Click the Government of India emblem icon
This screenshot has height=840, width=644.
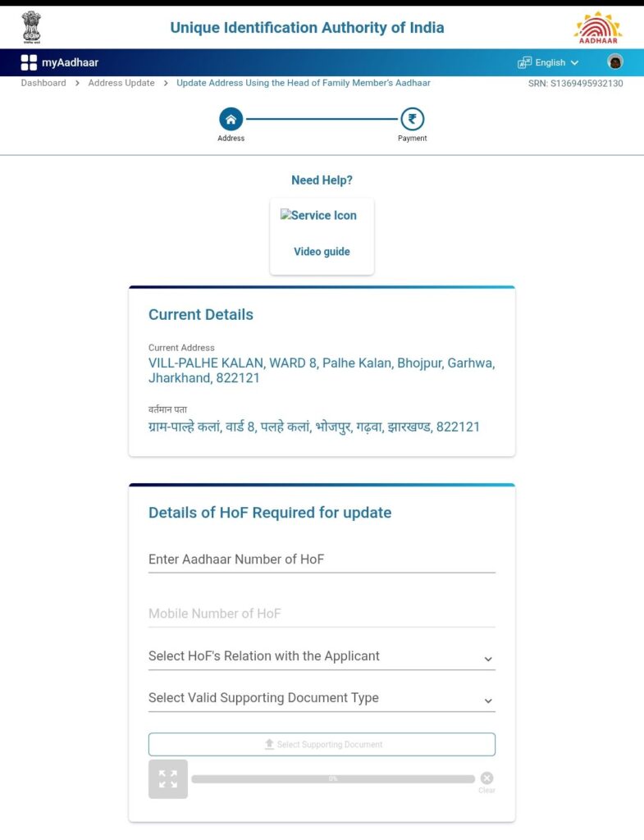[31, 27]
